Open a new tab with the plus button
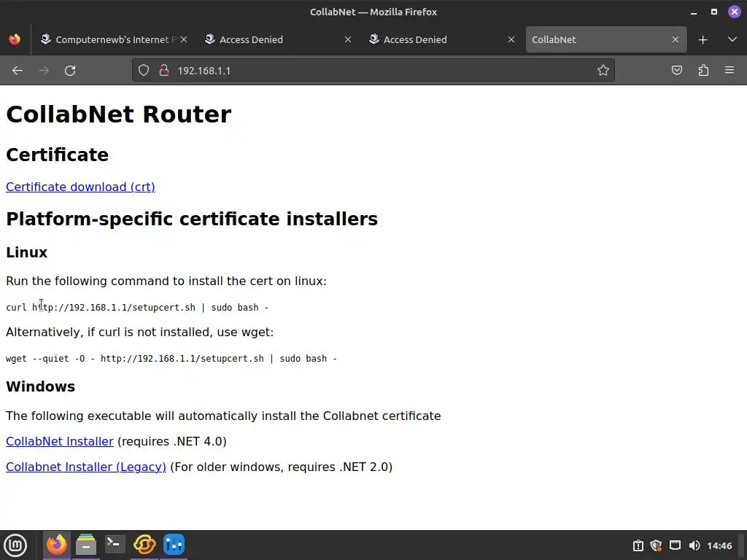 click(703, 40)
